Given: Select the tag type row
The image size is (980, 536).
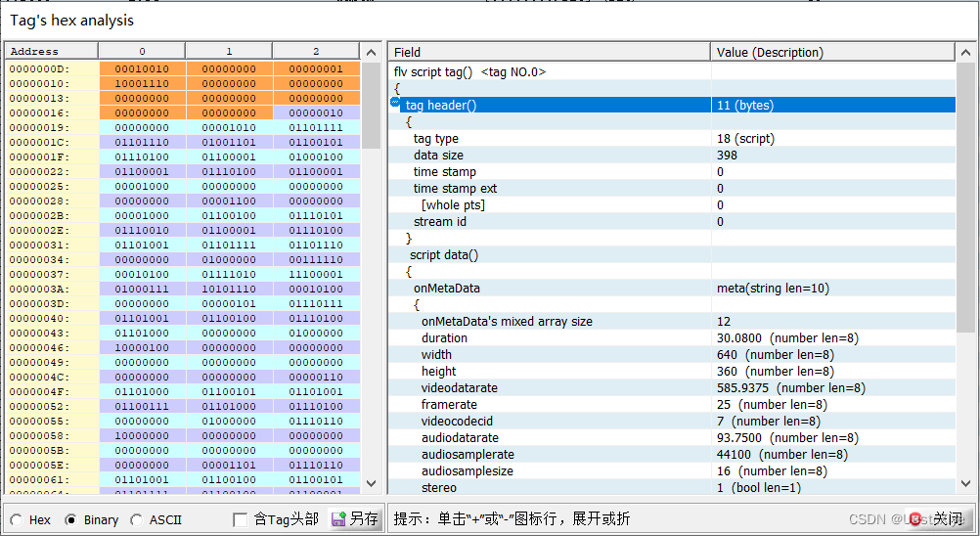Looking at the screenshot, I should point(673,138).
